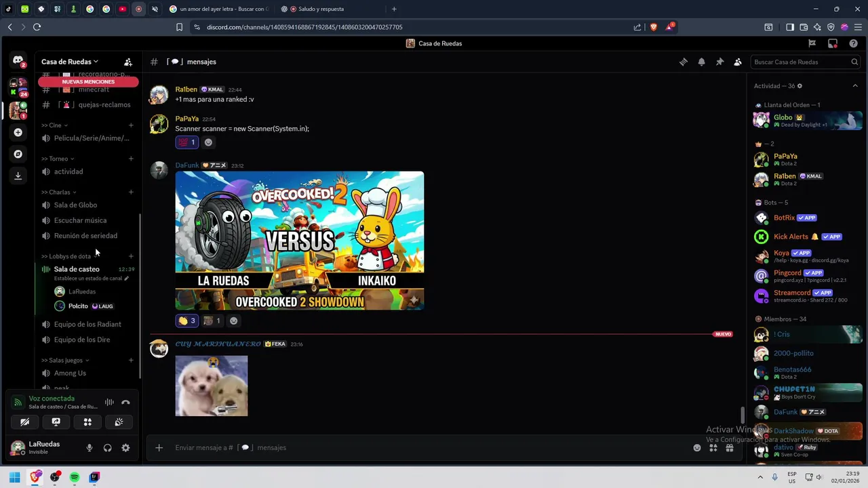Open the Overcooked 2 Showdown image

click(x=300, y=241)
